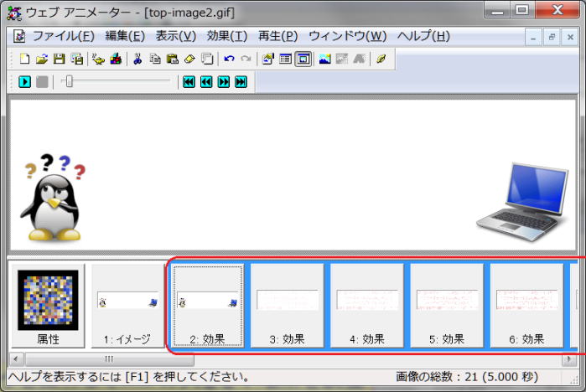Launch the animation wizard lamp icon
Viewport: 586px width, 392px height.
(98, 59)
